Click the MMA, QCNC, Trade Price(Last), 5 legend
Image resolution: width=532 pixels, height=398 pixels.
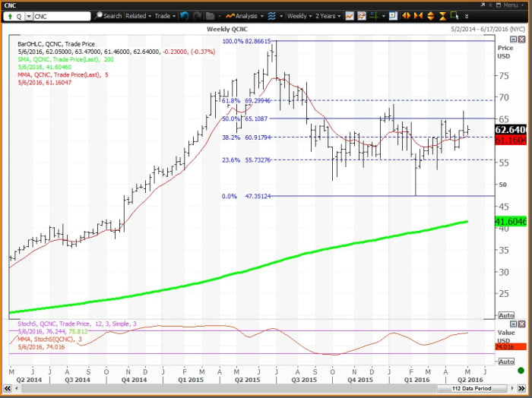coord(63,74)
